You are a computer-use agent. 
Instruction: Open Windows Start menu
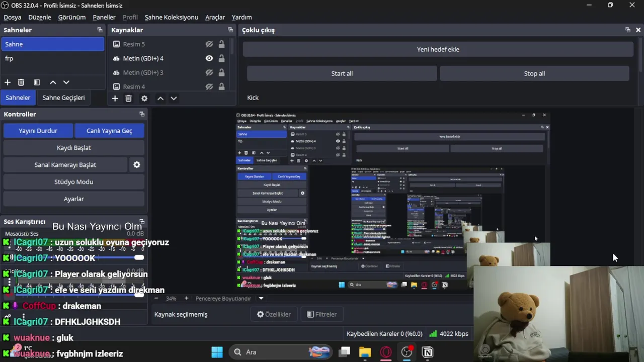(x=217, y=352)
